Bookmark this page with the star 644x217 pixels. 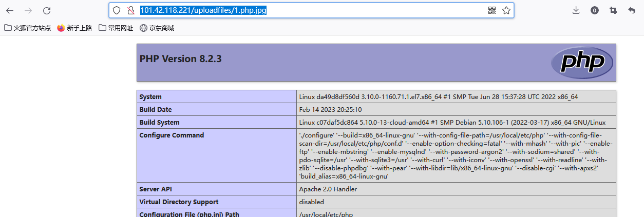pos(506,10)
